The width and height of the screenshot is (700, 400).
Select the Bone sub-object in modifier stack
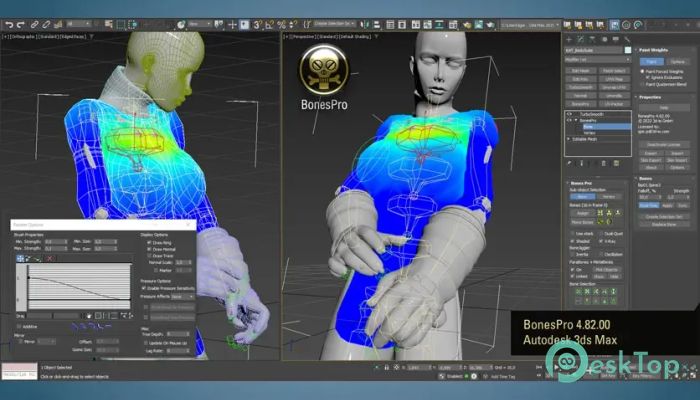[606, 127]
